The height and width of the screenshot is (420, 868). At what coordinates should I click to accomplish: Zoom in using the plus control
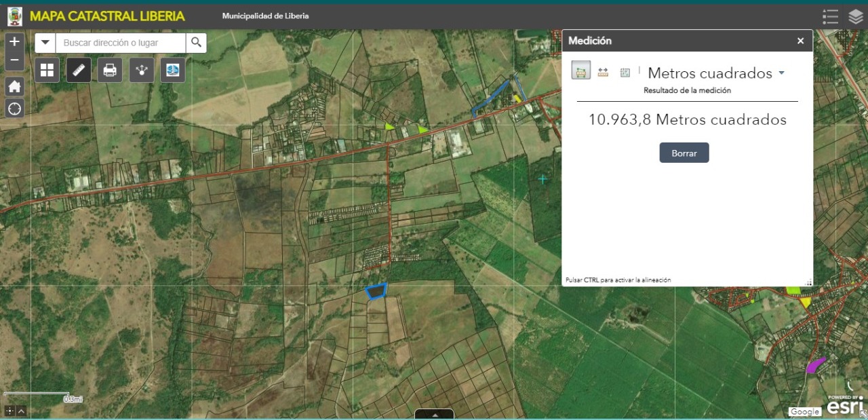click(14, 41)
